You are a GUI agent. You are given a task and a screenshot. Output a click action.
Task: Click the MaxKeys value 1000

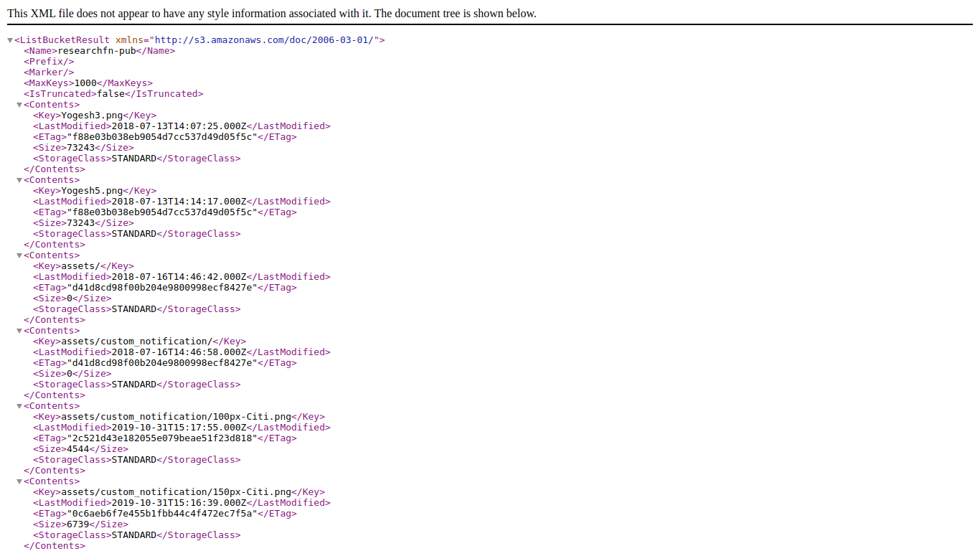pyautogui.click(x=85, y=83)
